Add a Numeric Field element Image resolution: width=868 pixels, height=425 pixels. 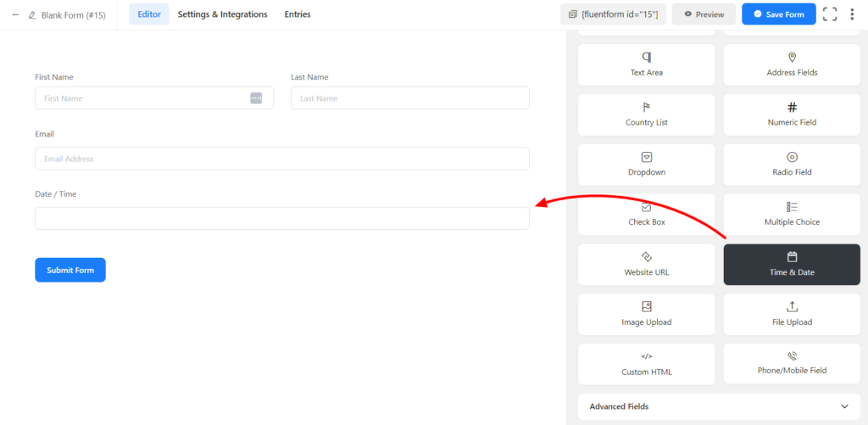pos(792,115)
